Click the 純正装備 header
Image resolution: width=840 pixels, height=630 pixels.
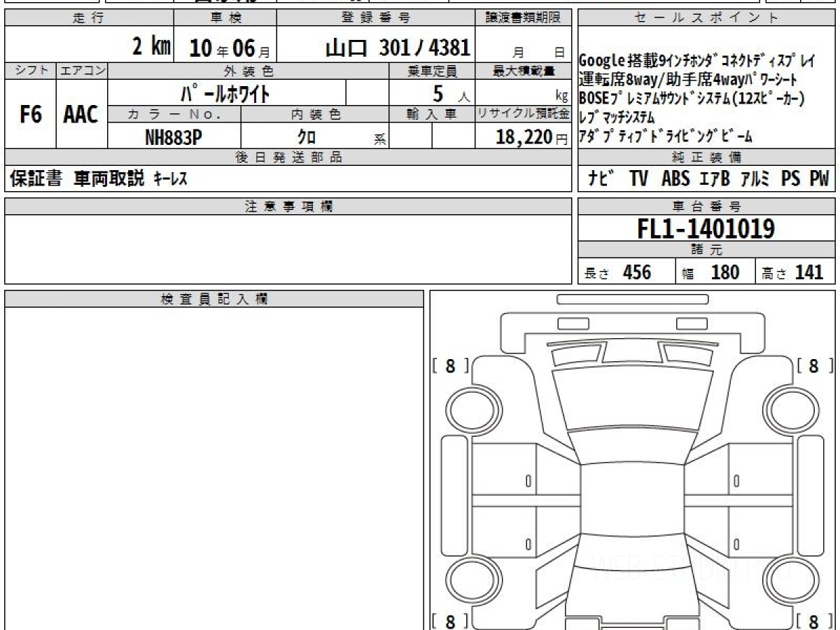click(706, 157)
